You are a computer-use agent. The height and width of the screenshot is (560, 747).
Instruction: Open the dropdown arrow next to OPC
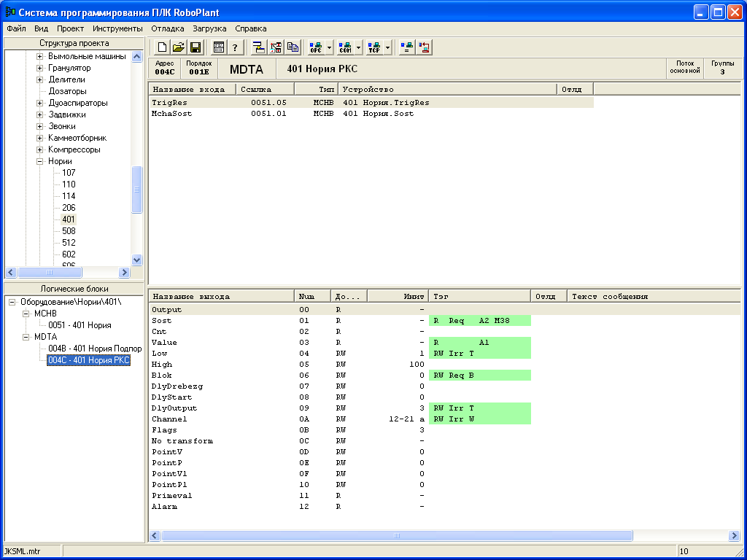coord(330,47)
